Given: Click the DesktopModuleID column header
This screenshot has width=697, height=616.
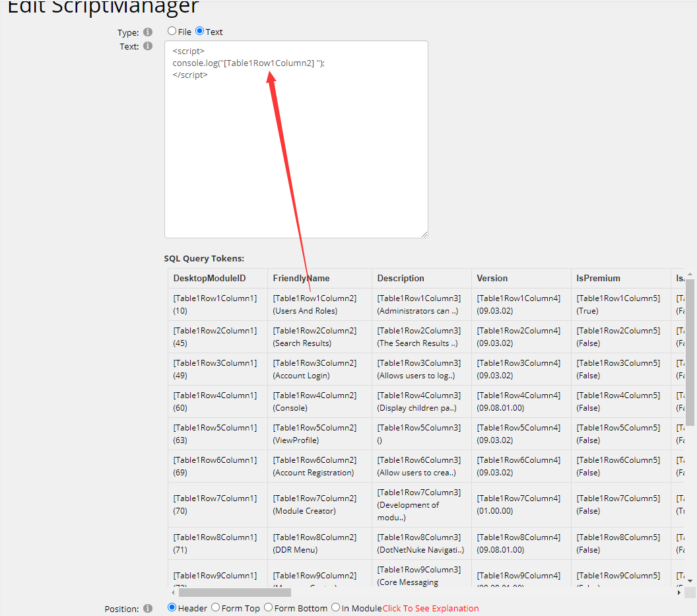Looking at the screenshot, I should 209,278.
